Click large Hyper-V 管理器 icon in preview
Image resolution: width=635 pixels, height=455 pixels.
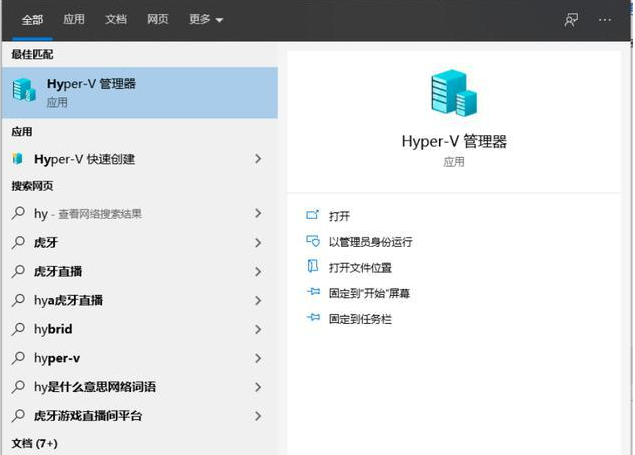(x=454, y=93)
